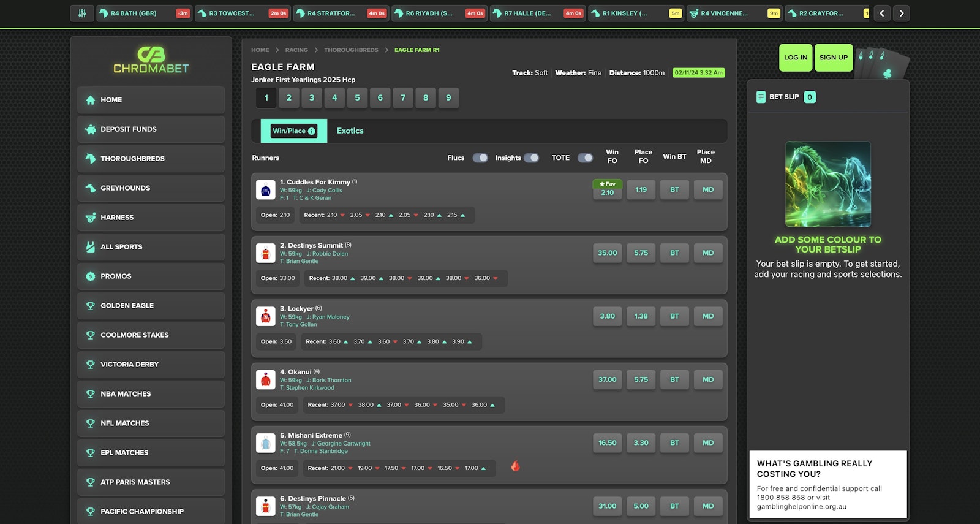Switch to the Exotics tab
Screen dimensions: 980x524
pos(350,131)
